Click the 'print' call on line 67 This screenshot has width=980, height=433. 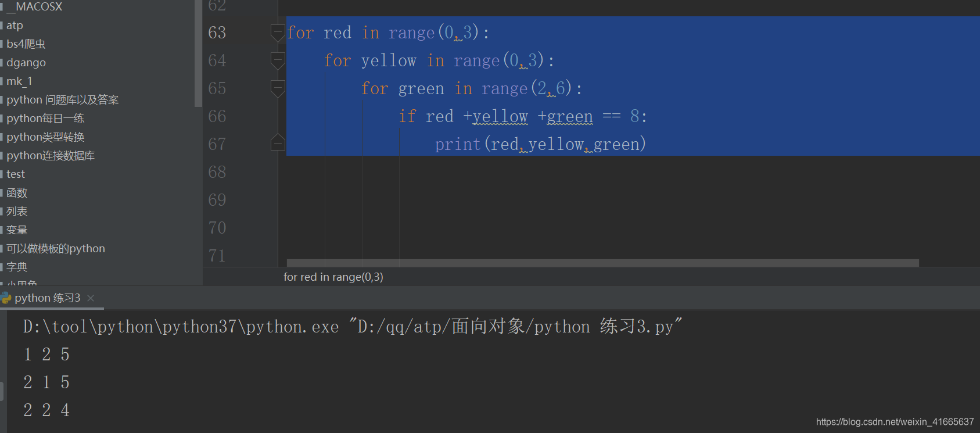(x=458, y=144)
